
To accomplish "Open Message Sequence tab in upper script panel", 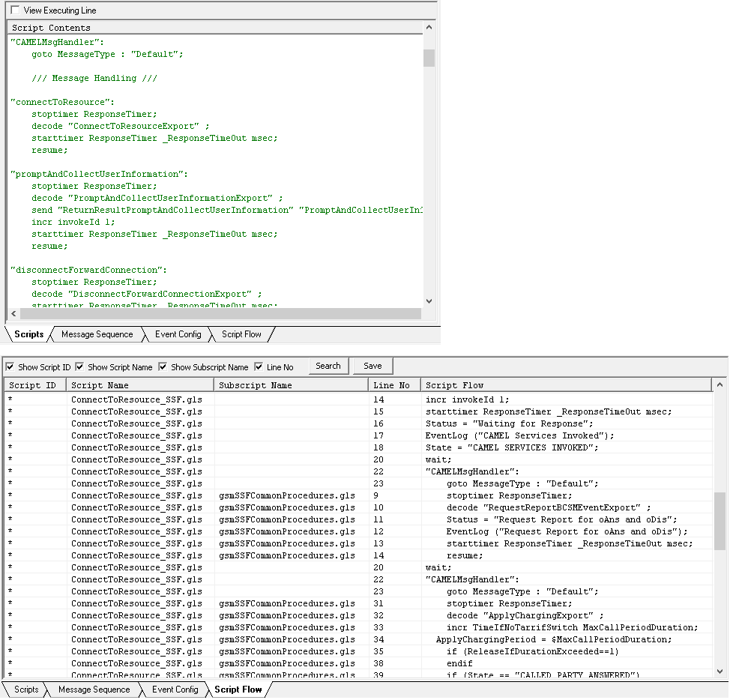I will point(97,334).
